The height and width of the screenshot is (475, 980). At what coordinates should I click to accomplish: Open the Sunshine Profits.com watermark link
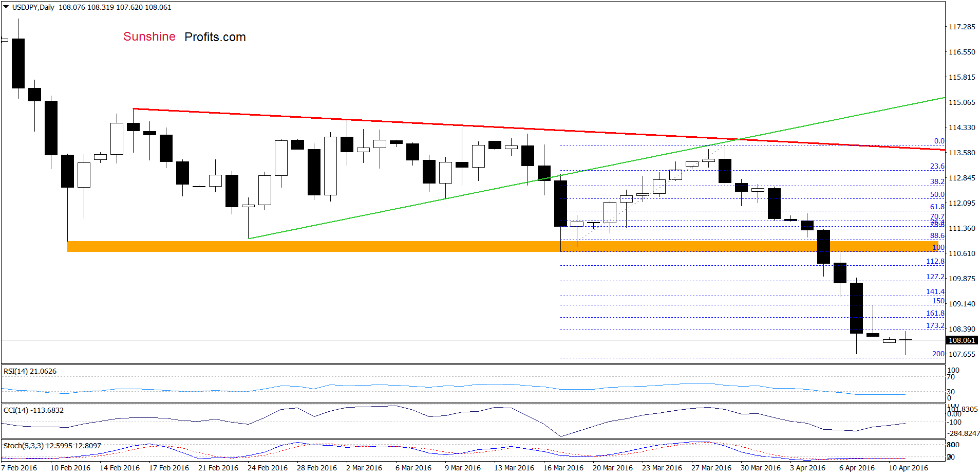184,37
